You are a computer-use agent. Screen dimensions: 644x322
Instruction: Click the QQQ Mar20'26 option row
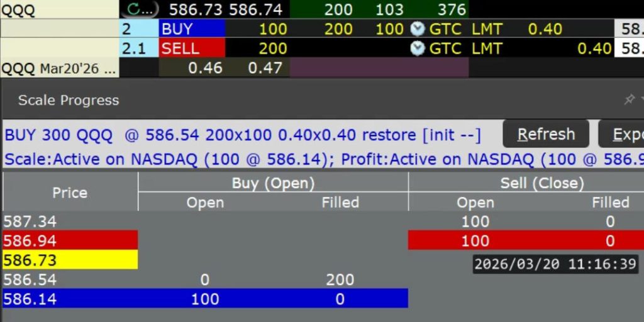pyautogui.click(x=60, y=68)
